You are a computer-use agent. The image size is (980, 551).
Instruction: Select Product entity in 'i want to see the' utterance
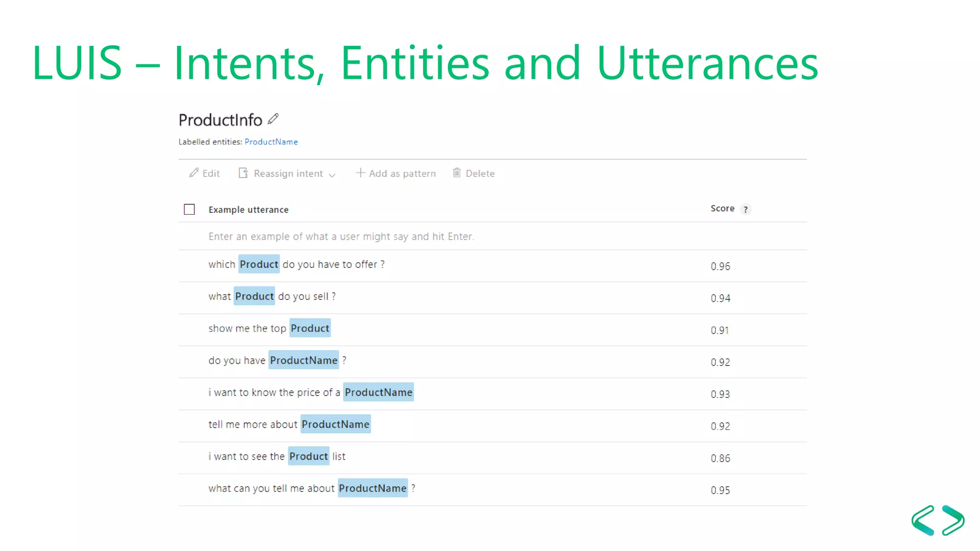[x=309, y=456]
